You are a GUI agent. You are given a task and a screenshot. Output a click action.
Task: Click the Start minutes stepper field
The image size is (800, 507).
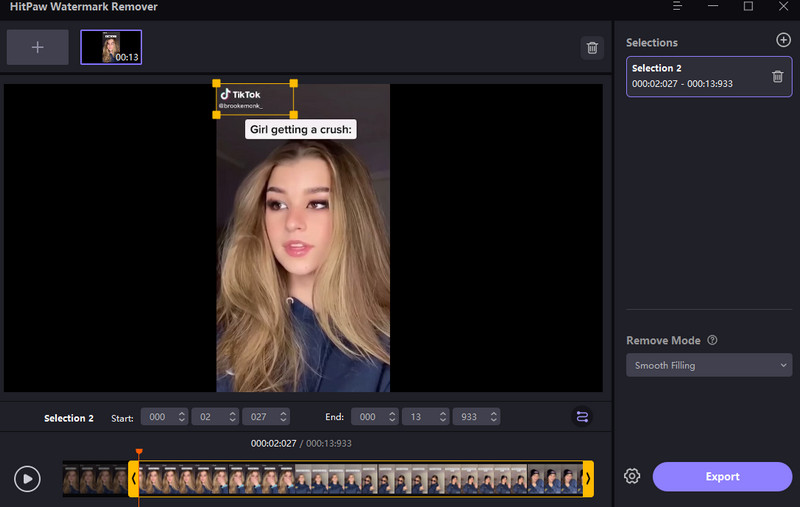[x=164, y=417]
